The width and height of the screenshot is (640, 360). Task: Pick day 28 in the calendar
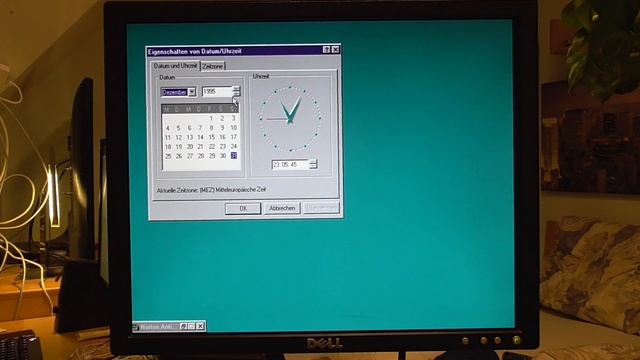[x=201, y=156]
